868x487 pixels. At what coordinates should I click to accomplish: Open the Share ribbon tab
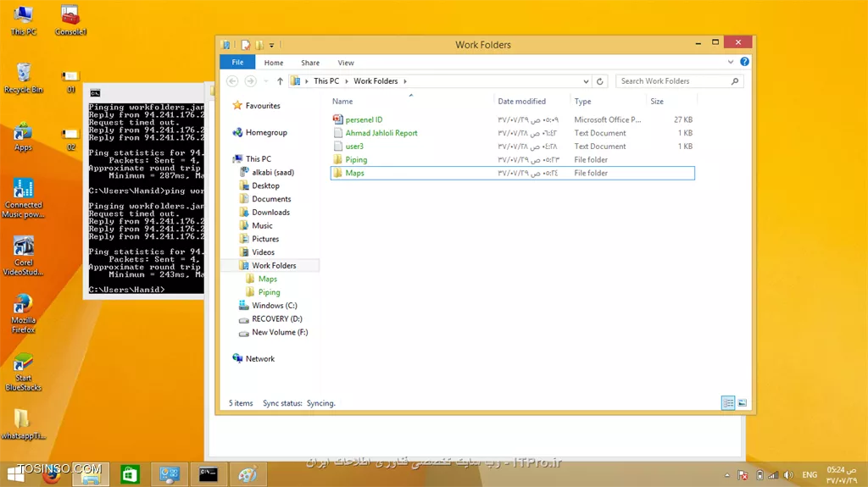pyautogui.click(x=310, y=63)
